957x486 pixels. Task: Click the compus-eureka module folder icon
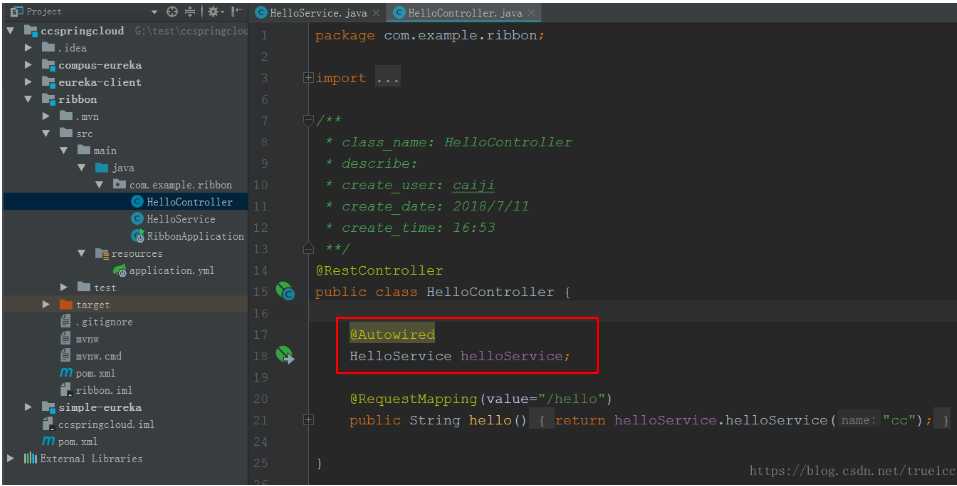tap(48, 65)
